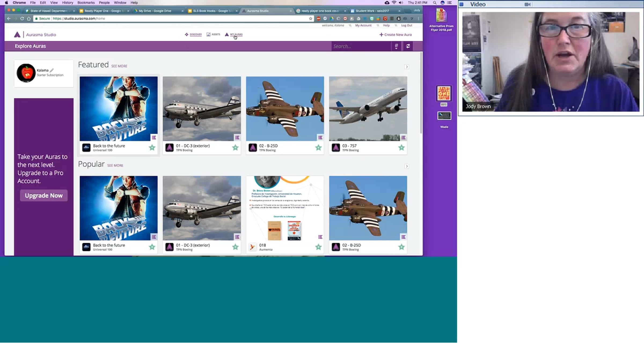
Task: Click the hashtag icon beside search
Action: click(396, 46)
